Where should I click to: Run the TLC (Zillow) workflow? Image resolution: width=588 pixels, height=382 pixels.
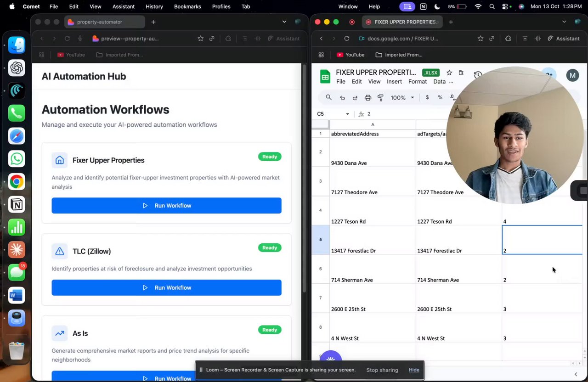tap(166, 287)
